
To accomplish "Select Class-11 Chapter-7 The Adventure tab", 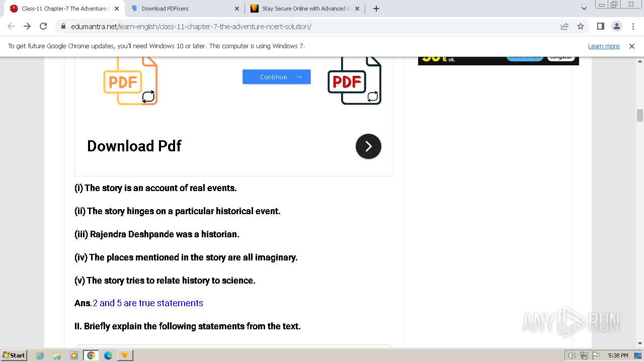I will click(x=65, y=9).
